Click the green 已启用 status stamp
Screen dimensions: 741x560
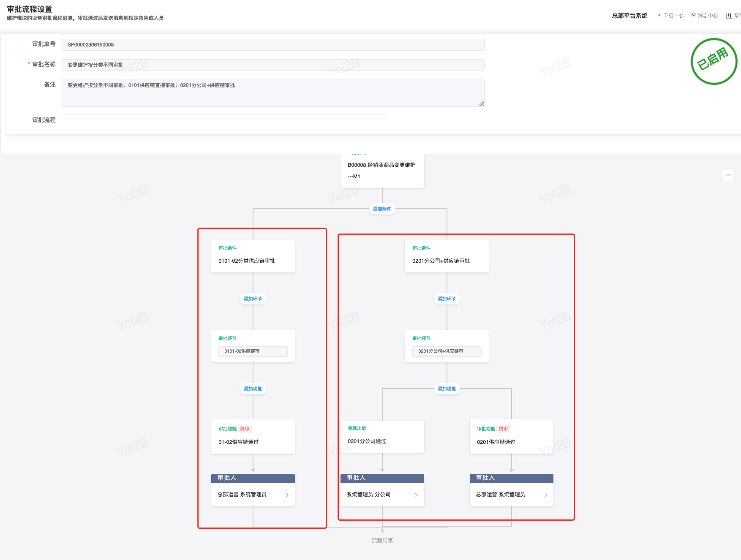click(714, 62)
